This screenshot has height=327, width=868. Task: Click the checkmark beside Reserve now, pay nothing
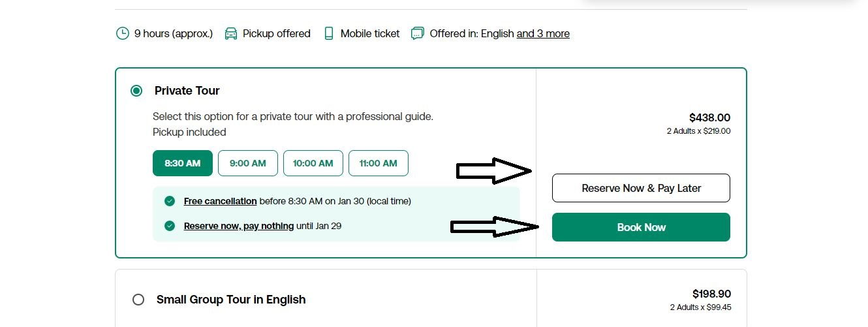[x=170, y=226]
